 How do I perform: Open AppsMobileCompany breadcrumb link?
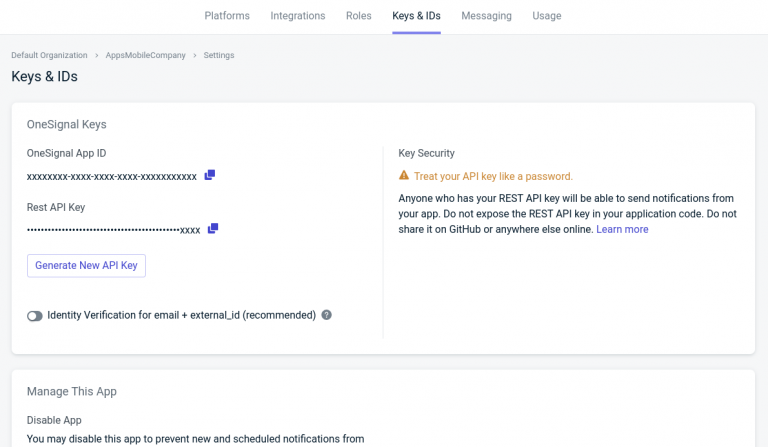click(145, 55)
